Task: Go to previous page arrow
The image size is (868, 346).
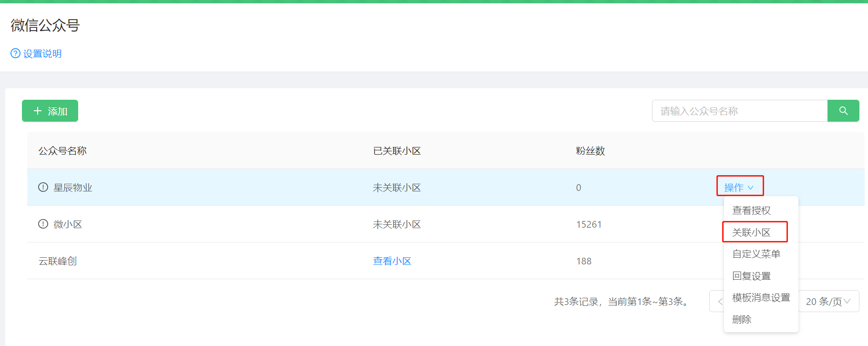Action: [719, 302]
